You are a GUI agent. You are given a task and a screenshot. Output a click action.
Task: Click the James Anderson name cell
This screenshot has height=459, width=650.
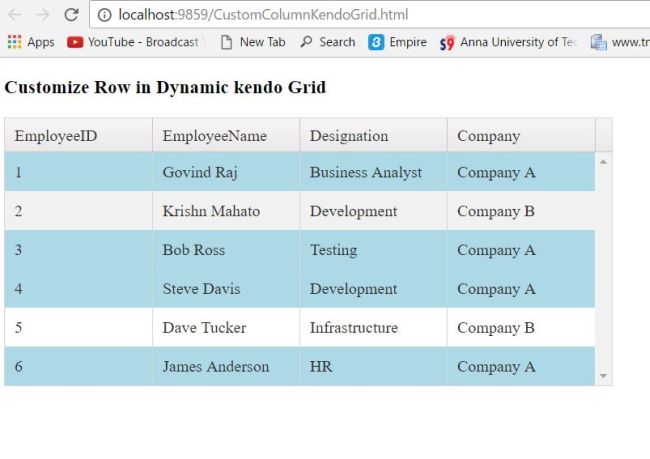[x=216, y=367]
